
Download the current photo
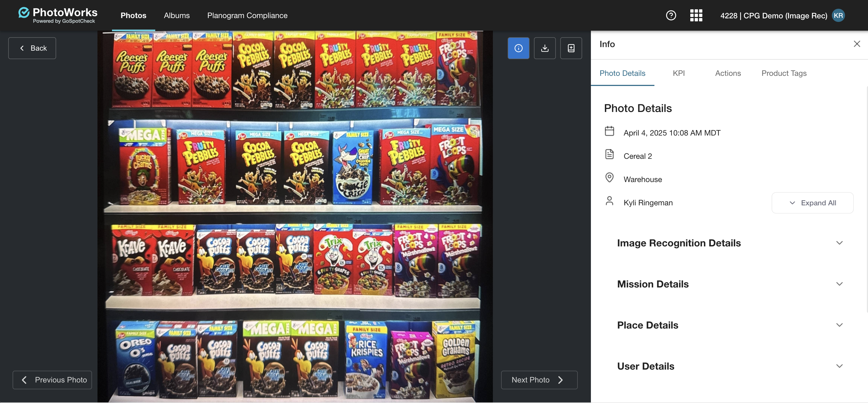click(545, 48)
